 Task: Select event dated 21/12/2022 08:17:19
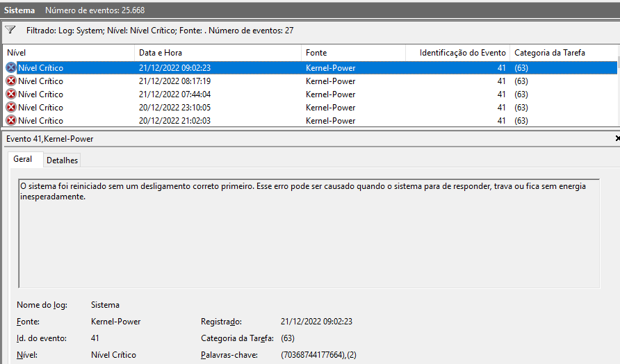click(x=311, y=81)
